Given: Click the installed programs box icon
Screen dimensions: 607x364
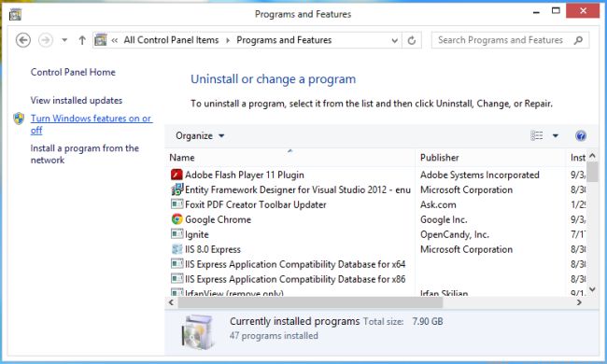Looking at the screenshot, I should click(x=197, y=332).
